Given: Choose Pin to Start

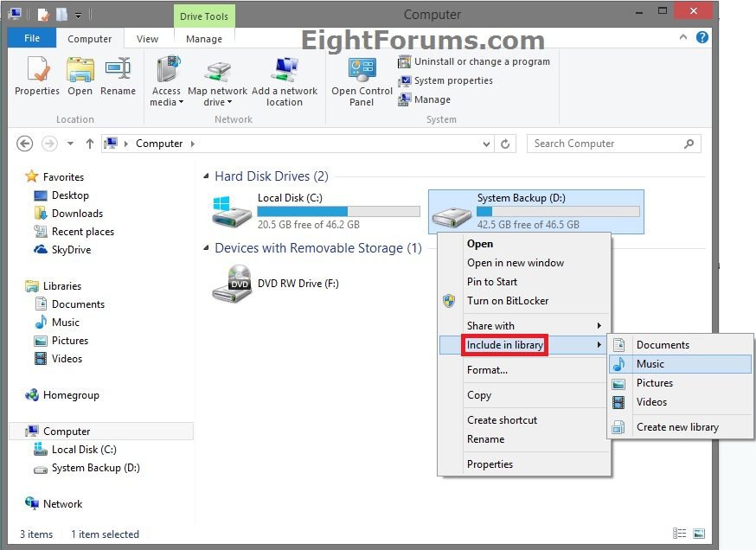Looking at the screenshot, I should [525, 282].
